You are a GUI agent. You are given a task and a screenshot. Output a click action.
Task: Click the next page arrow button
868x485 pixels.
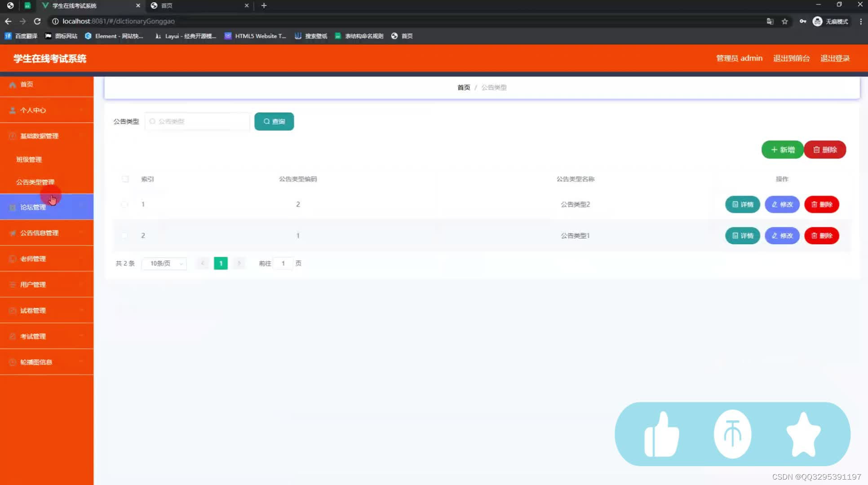(x=239, y=263)
